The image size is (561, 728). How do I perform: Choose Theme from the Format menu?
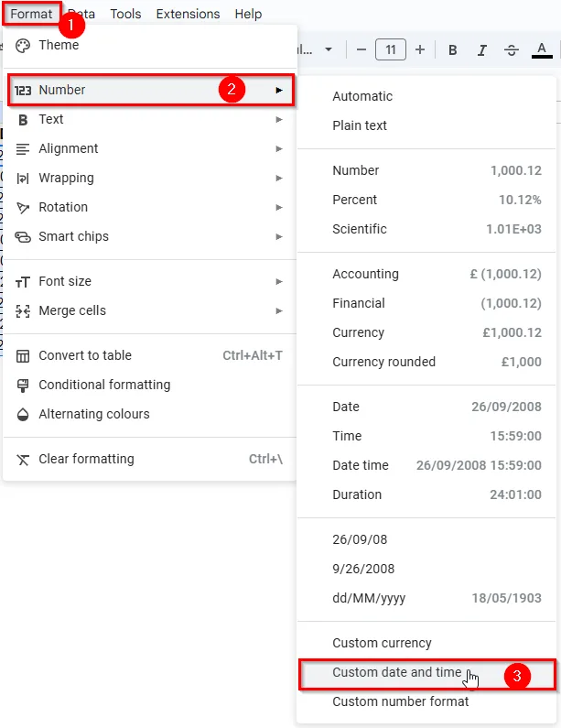coord(150,46)
